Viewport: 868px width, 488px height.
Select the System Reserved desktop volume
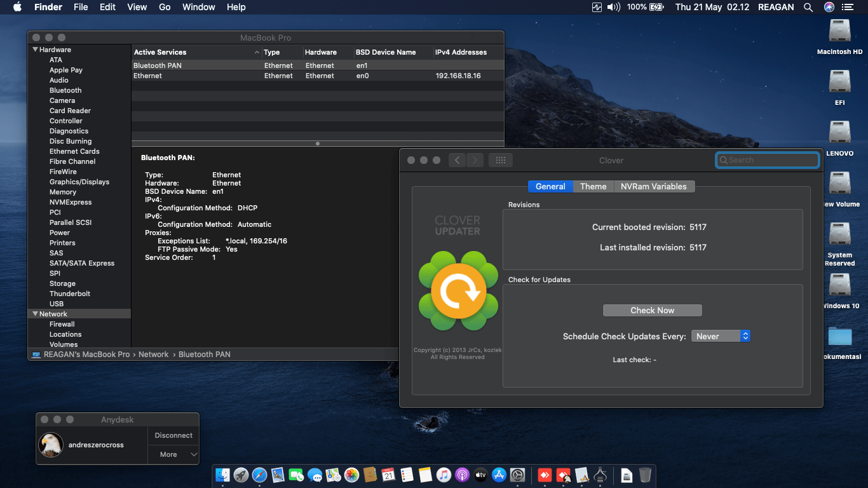tap(840, 244)
